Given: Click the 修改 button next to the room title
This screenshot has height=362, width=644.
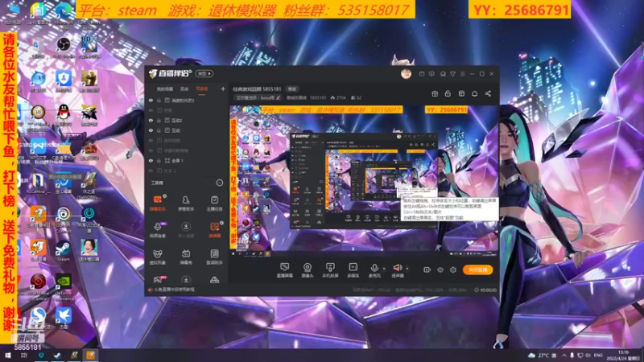Looking at the screenshot, I should point(292,89).
